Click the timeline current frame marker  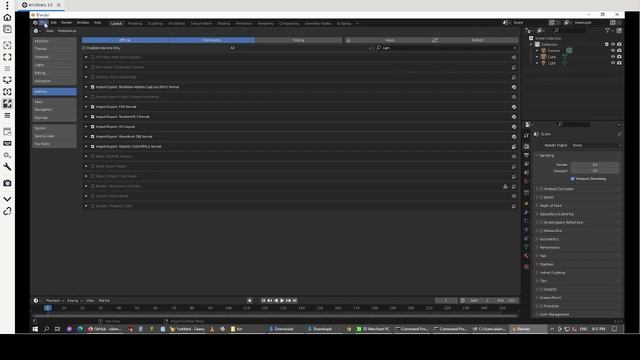pyautogui.click(x=48, y=308)
